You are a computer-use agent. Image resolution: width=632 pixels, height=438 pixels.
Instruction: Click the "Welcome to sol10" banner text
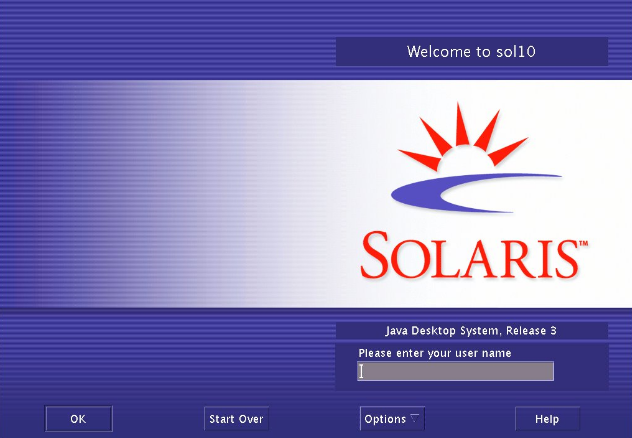[471, 52]
